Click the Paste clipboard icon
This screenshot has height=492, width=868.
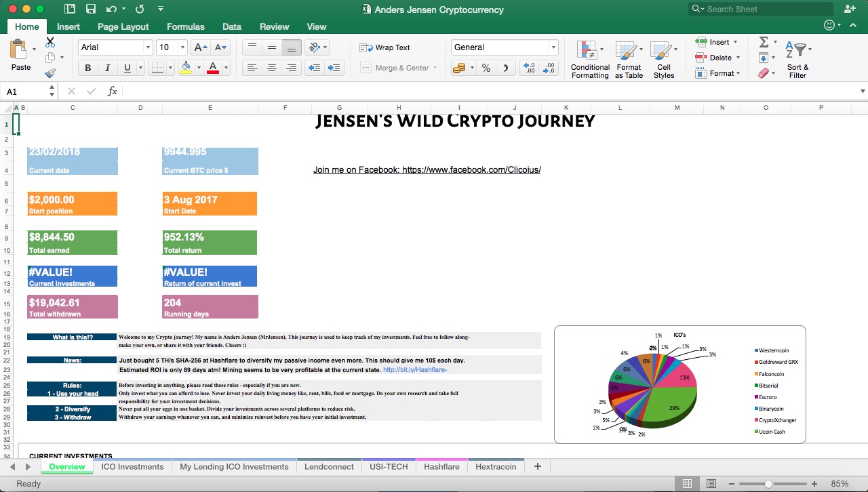(18, 49)
